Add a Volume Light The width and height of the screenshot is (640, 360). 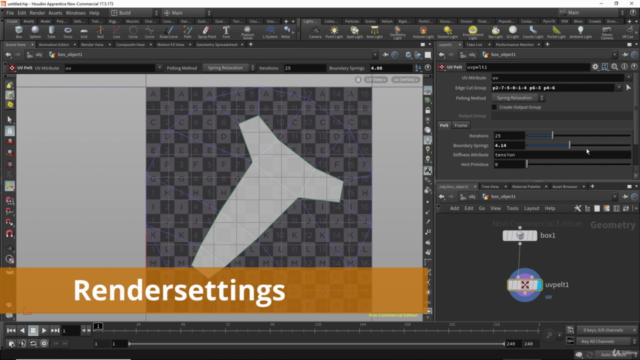coord(423,32)
